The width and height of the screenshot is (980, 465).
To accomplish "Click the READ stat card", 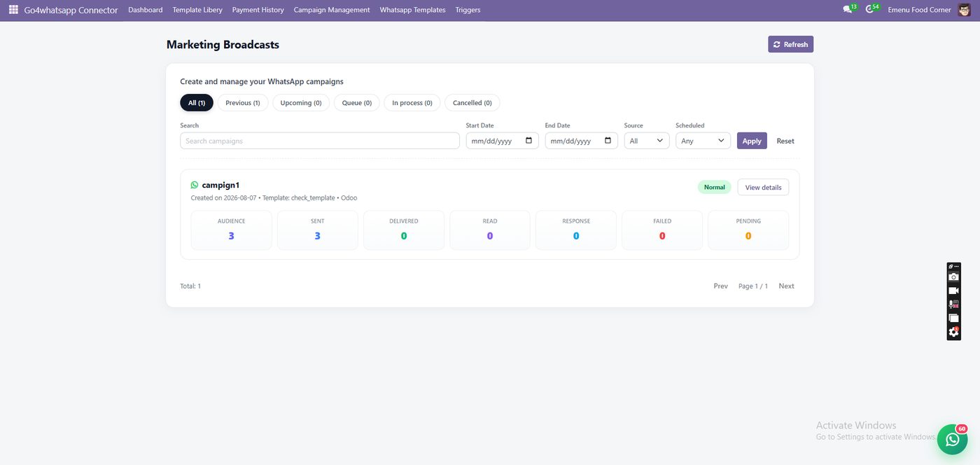I will 490,230.
